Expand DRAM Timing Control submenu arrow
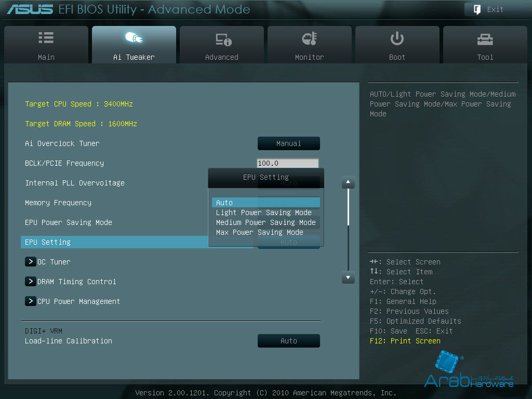The width and height of the screenshot is (532, 399). (x=31, y=281)
